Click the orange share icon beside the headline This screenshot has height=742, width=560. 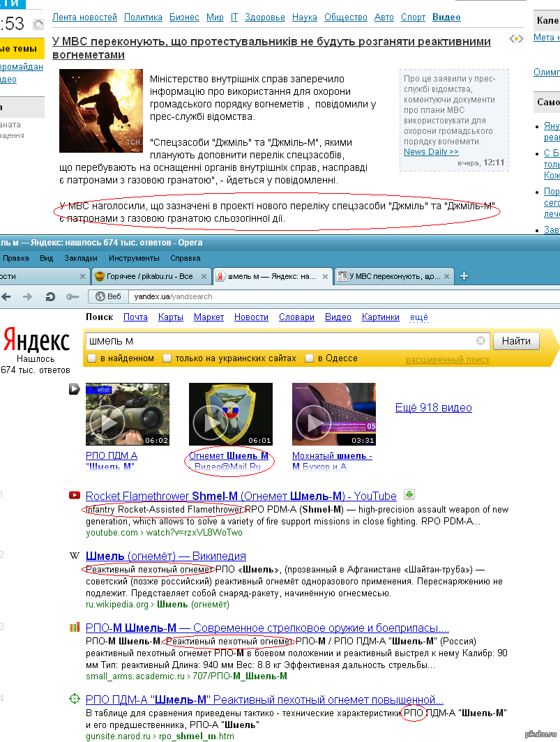click(517, 39)
